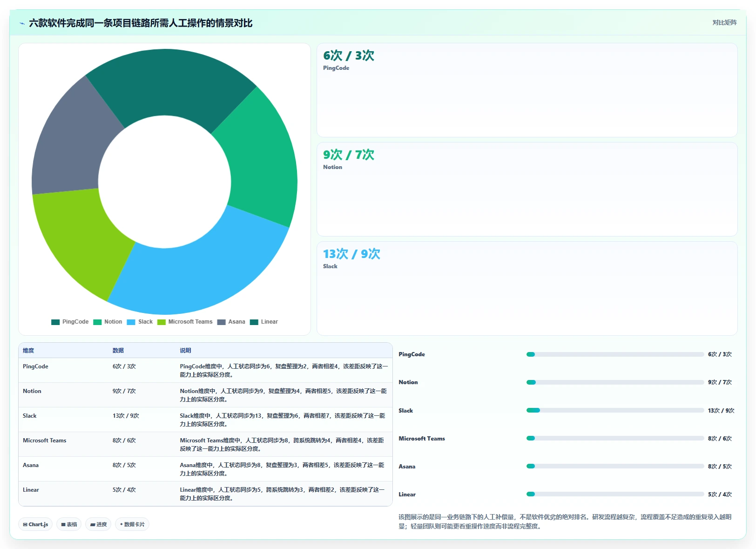Click the PingCode progress bar

coord(615,354)
